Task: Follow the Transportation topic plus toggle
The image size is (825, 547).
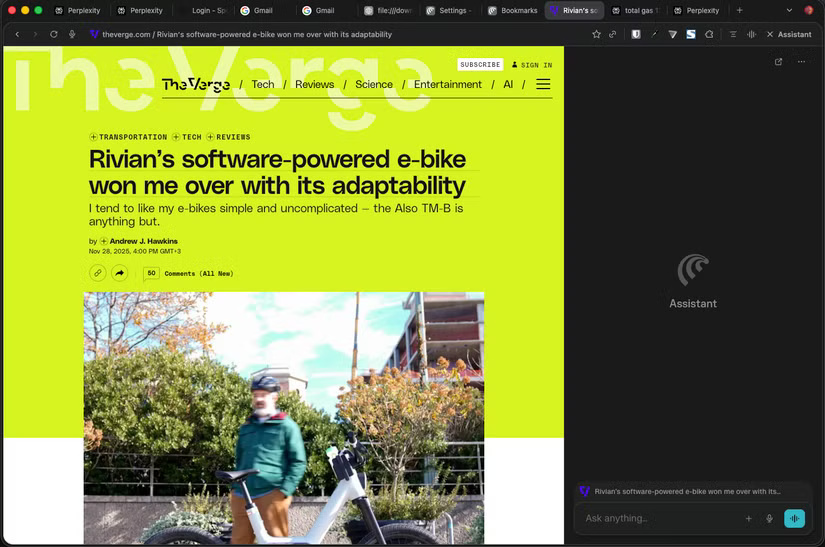Action: click(94, 137)
